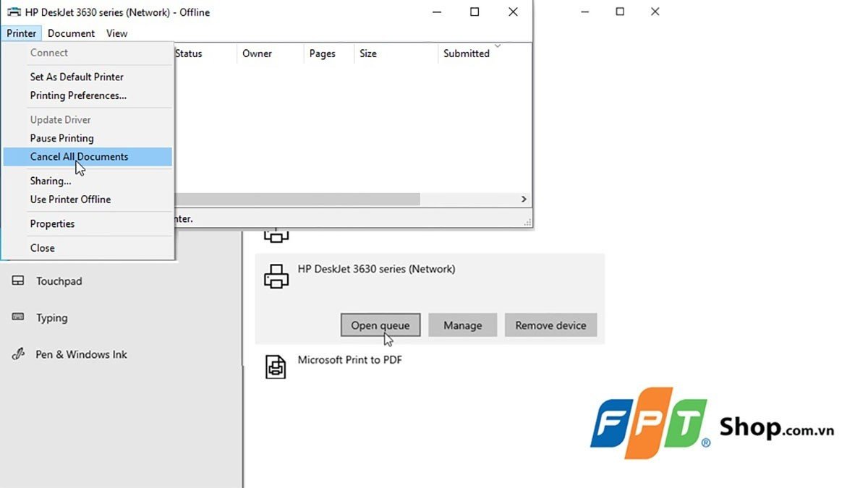Open the Submitted column sort dropdown

(498, 44)
